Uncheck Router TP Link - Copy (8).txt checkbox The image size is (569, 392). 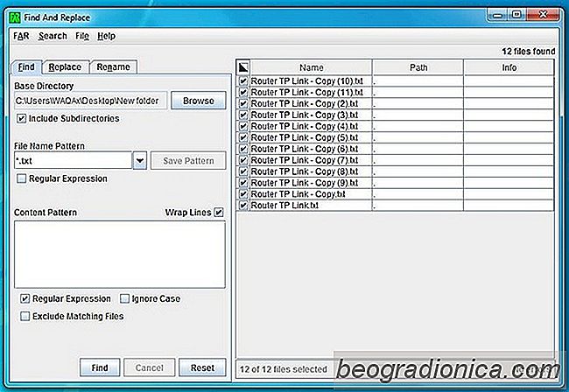point(243,171)
